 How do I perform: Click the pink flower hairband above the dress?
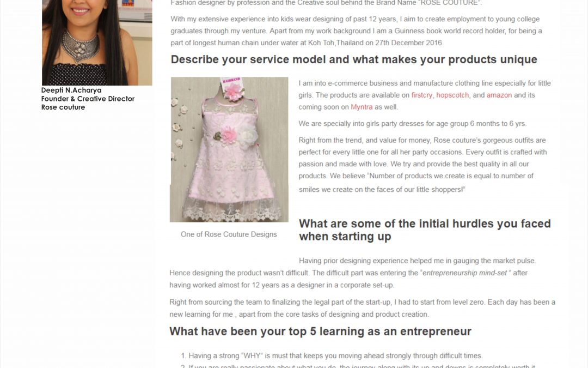click(x=232, y=89)
